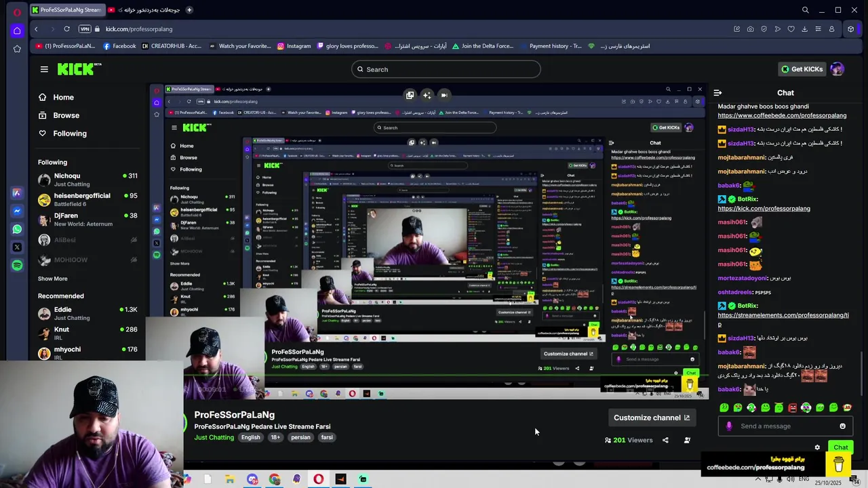The image size is (868, 488).
Task: Click the Customize channel button
Action: pyautogui.click(x=652, y=418)
